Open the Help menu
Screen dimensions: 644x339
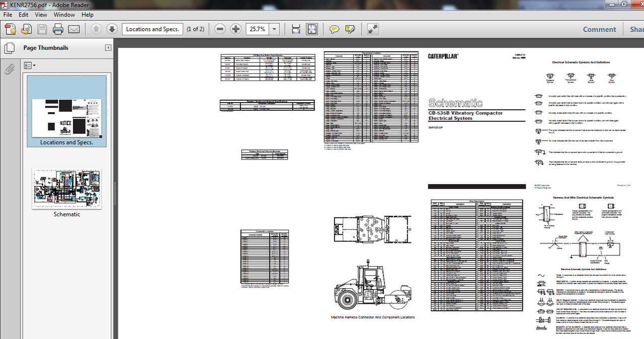click(88, 15)
